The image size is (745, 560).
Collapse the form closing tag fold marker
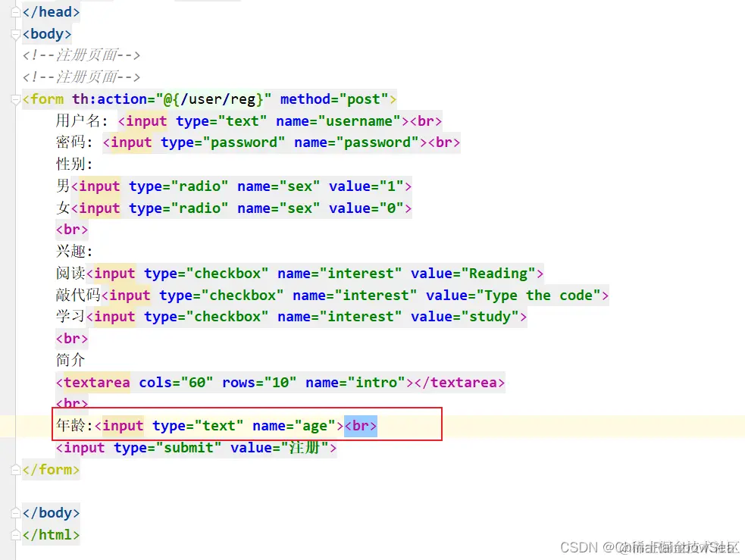coord(16,470)
